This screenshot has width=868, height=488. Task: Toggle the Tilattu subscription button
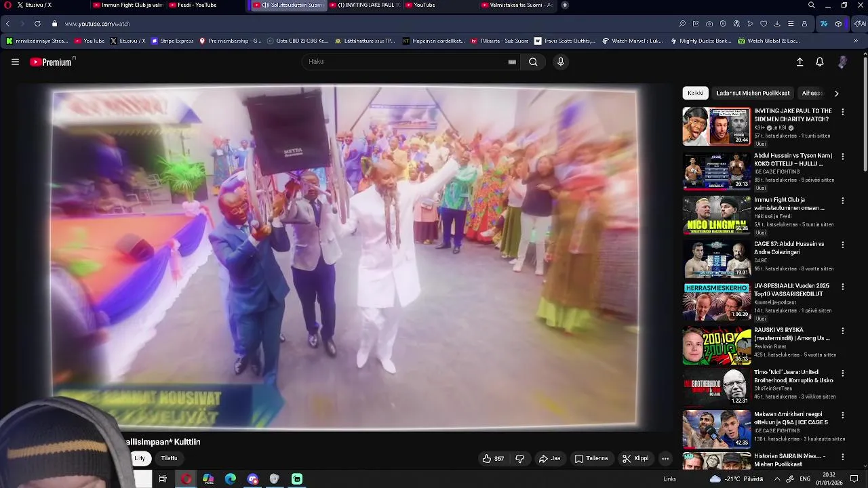(x=170, y=458)
